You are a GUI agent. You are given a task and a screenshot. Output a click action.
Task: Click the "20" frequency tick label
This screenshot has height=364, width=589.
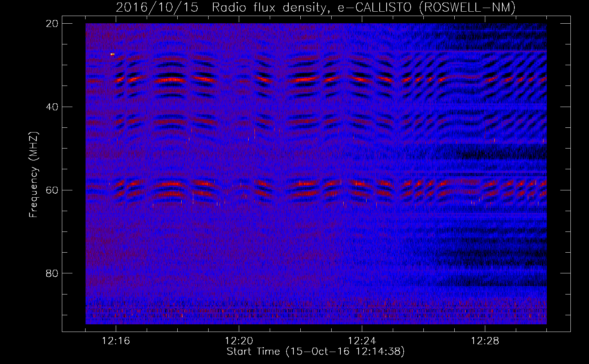tap(52, 24)
